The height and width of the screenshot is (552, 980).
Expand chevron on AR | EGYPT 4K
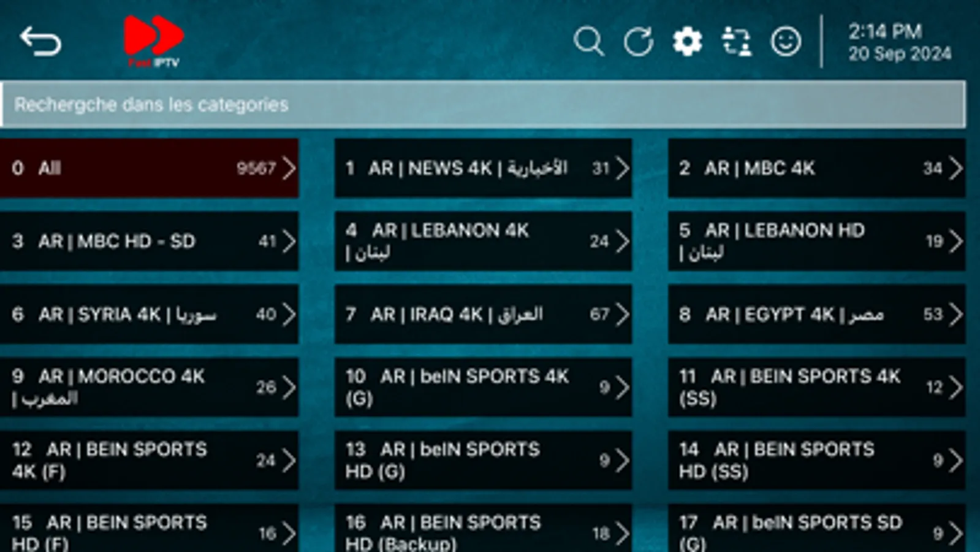956,314
